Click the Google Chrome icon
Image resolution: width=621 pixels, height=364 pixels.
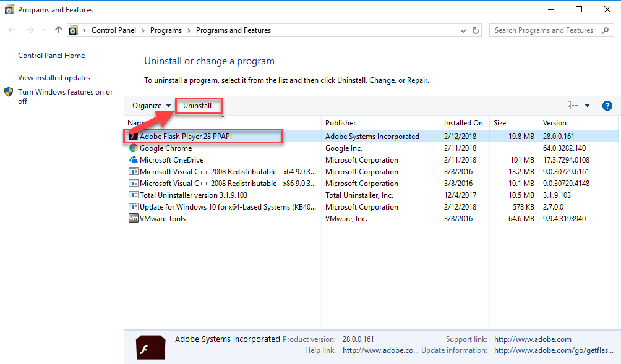(134, 148)
